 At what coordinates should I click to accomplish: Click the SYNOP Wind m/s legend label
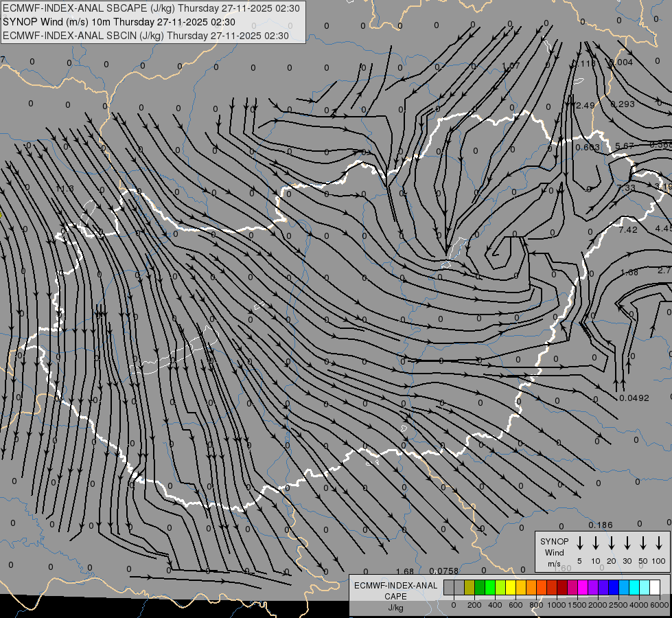point(554,552)
